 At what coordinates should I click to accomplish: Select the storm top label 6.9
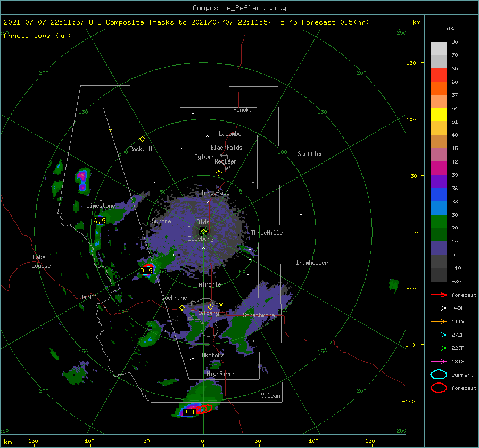[x=100, y=221]
